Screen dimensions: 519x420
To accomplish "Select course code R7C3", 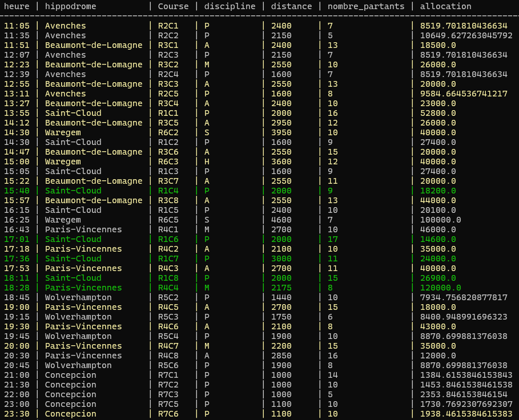I will point(168,394).
